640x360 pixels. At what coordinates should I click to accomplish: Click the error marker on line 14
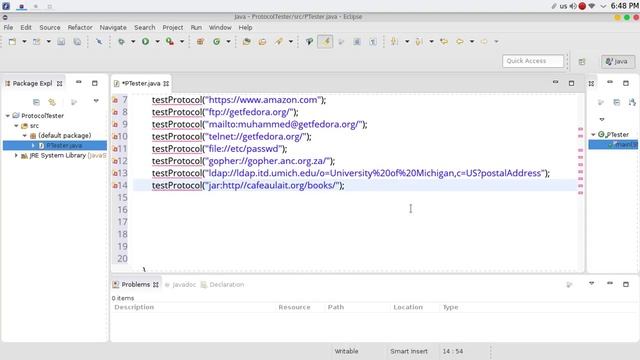coord(115,186)
